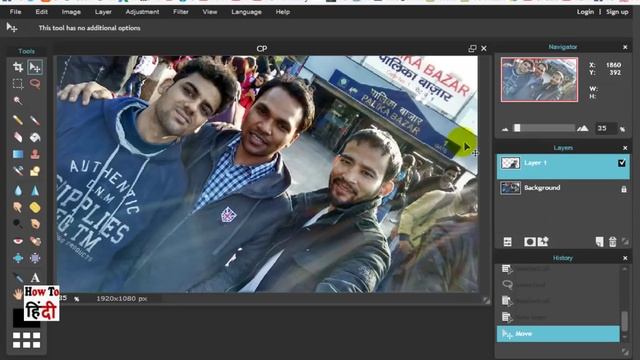Viewport: 640px width, 360px height.
Task: Click the Sign up link
Action: [617, 12]
